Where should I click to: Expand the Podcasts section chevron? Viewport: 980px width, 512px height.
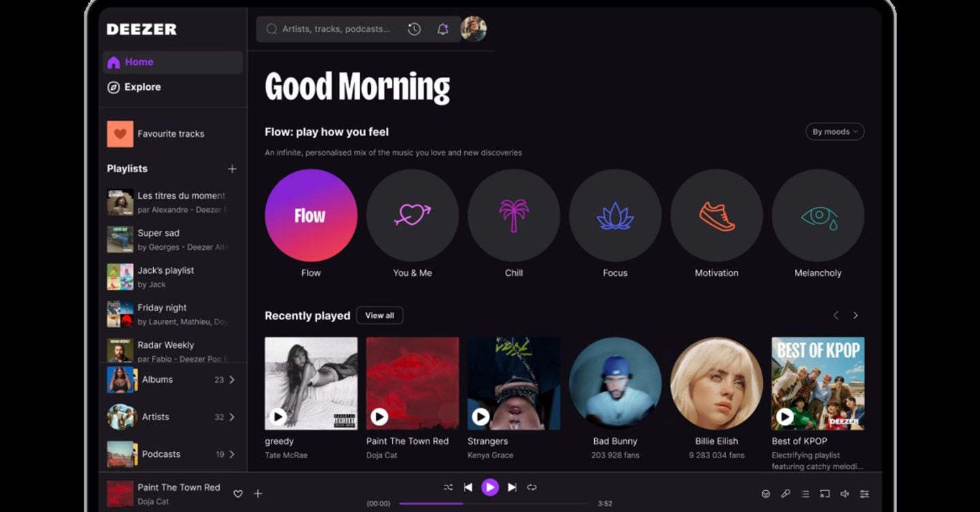(x=232, y=454)
